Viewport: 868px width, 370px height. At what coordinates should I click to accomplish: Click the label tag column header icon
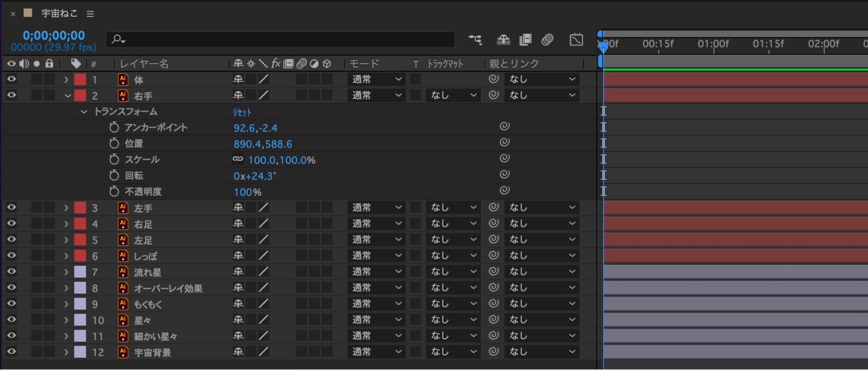coord(76,64)
